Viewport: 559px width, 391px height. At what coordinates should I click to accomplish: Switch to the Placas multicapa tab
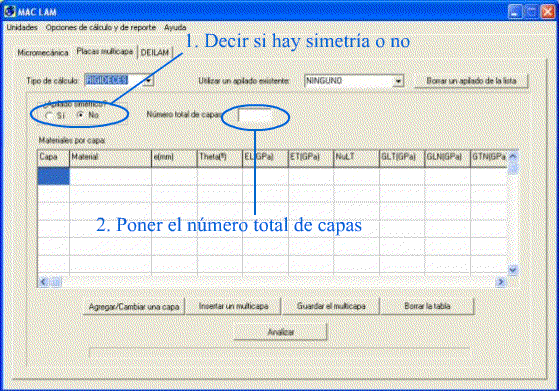[105, 51]
